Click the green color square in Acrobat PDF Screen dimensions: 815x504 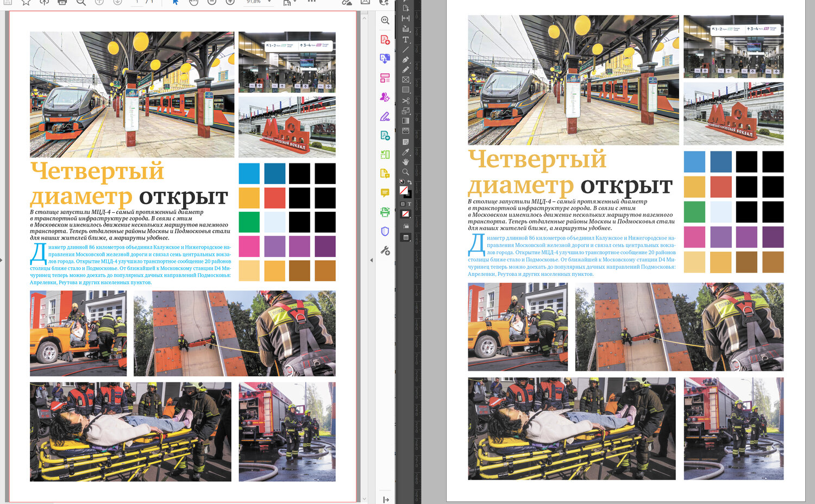point(249,222)
